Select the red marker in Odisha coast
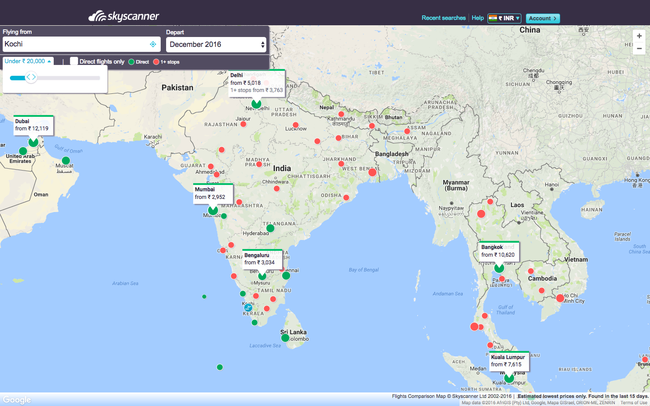 (346, 197)
